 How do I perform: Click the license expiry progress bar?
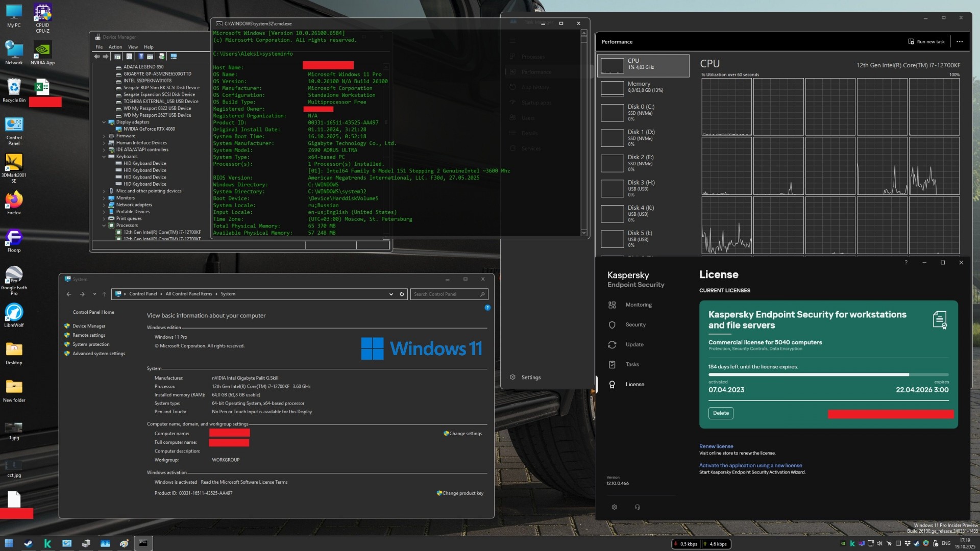click(x=828, y=374)
